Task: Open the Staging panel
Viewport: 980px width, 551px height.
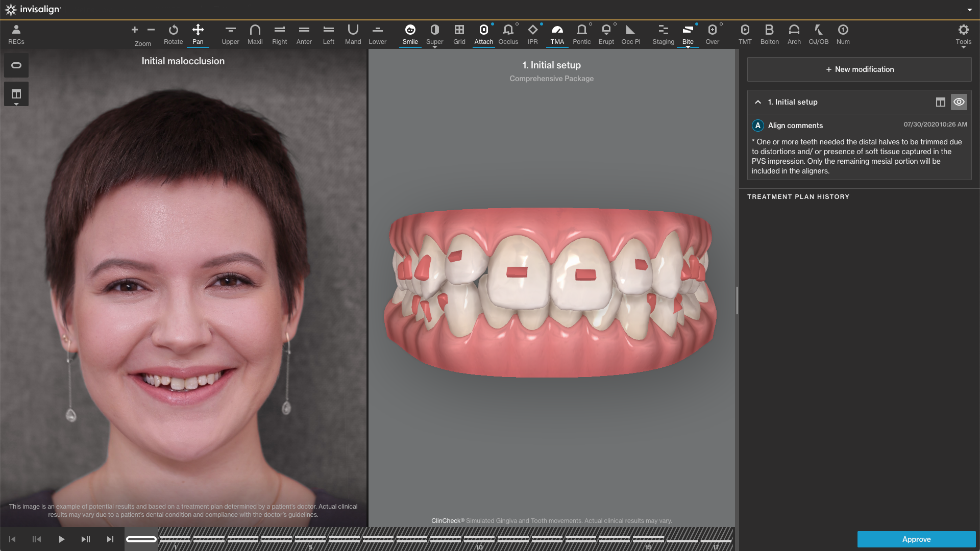Action: point(663,34)
